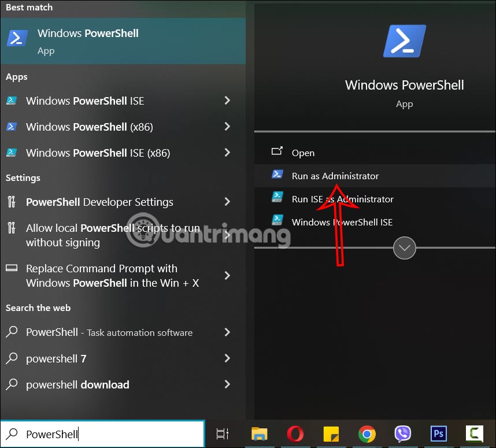This screenshot has width=496, height=448.
Task: Open the Windows PowerShell best match result
Action: 123,41
